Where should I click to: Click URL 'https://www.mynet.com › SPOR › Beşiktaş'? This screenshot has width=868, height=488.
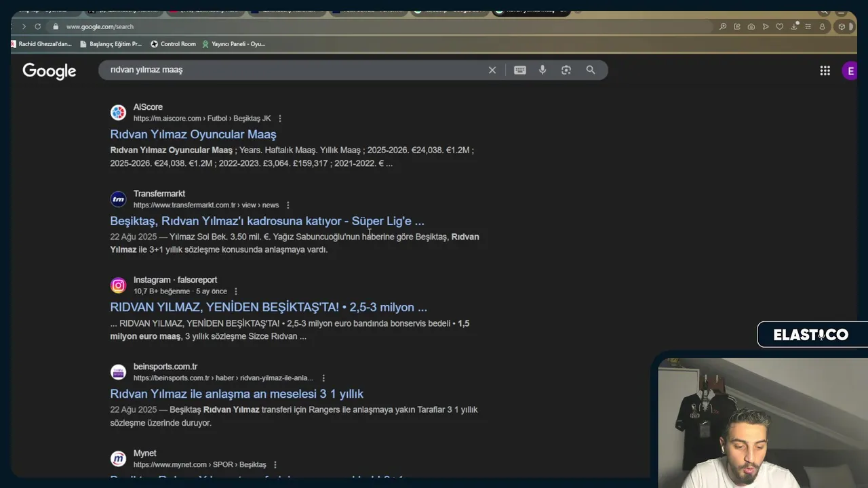[x=200, y=465]
